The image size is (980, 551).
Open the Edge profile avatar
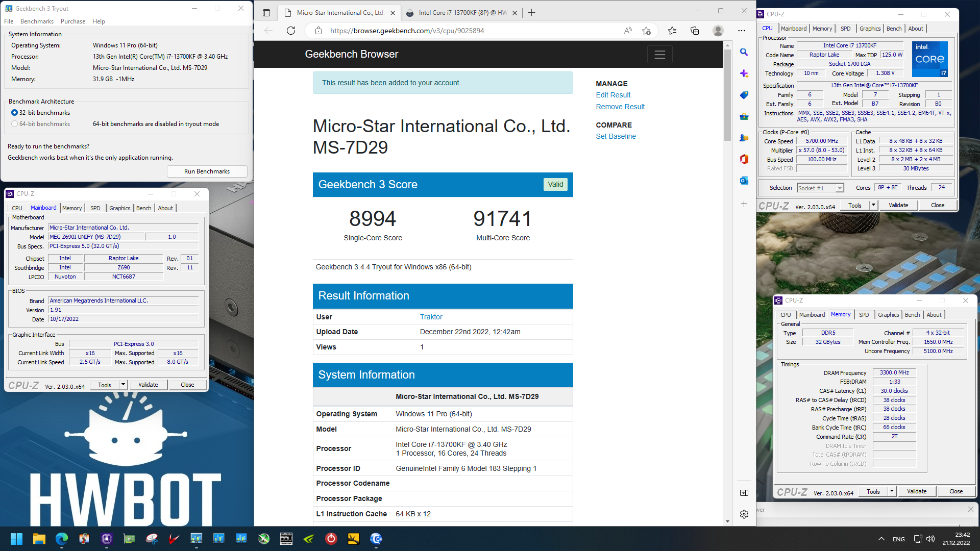(718, 31)
